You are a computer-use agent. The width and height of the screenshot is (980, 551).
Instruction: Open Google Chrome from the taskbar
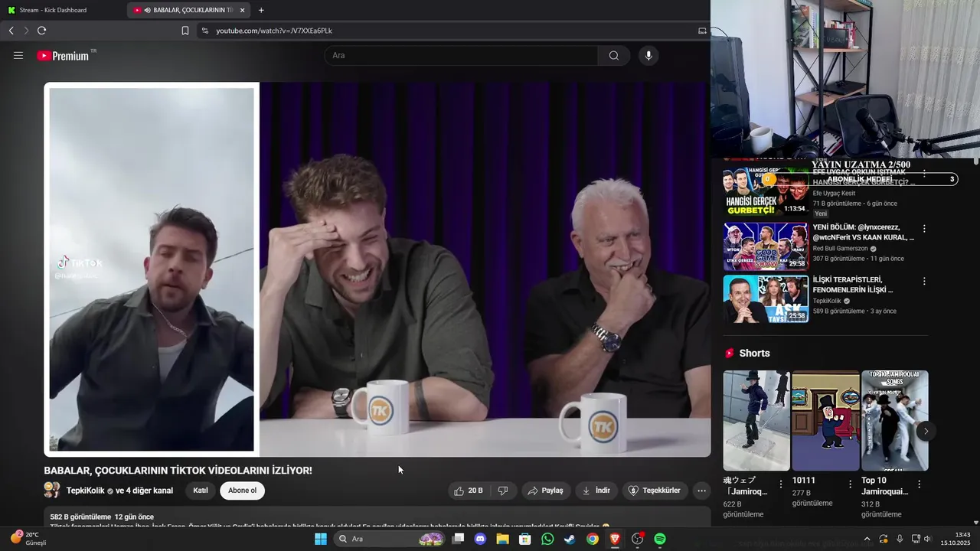[x=593, y=539]
